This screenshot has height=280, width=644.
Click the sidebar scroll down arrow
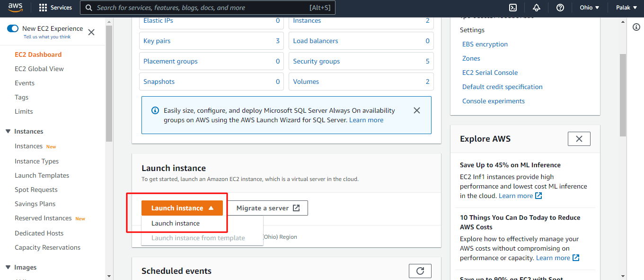(x=109, y=276)
